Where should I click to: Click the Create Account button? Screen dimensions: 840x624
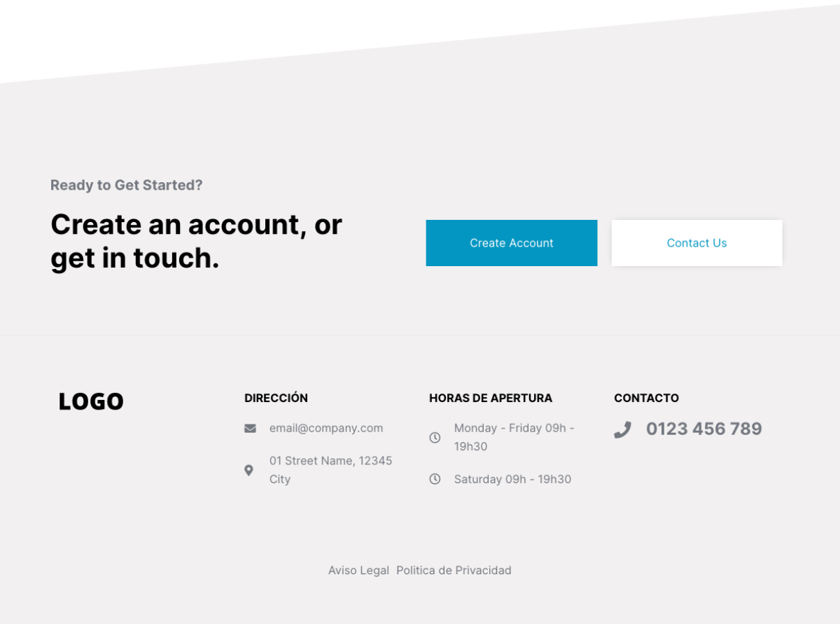click(512, 243)
